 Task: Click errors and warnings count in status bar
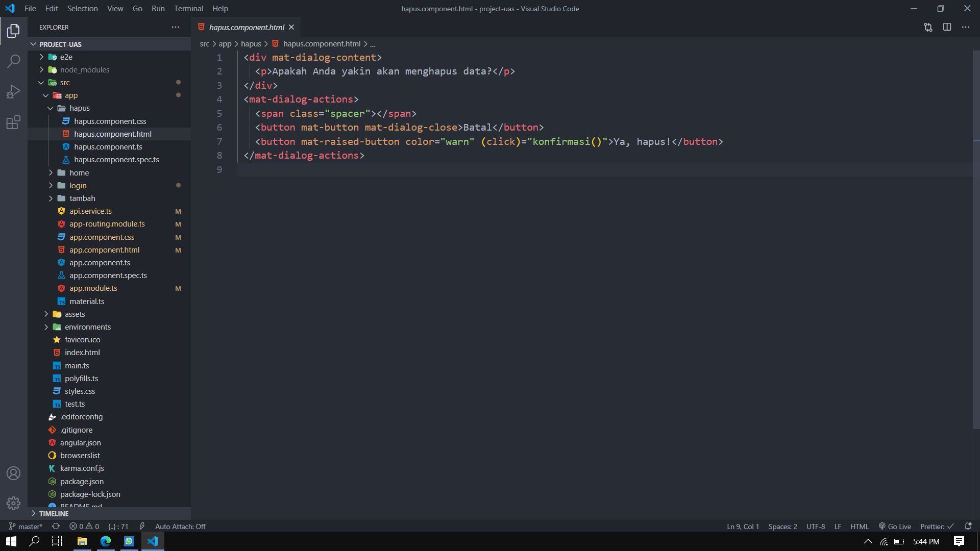pos(84,527)
